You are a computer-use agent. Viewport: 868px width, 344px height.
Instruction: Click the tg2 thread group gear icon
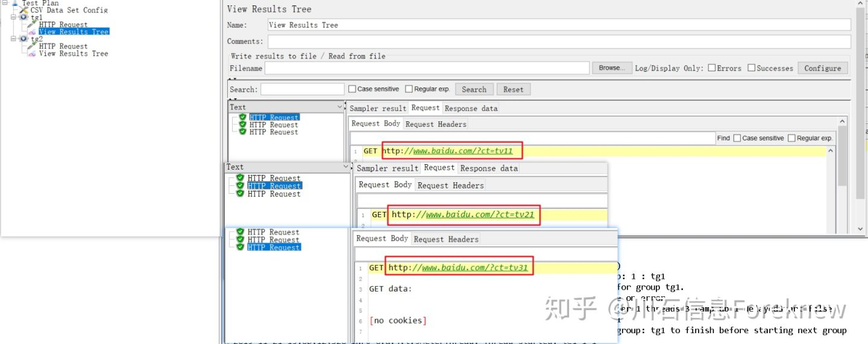tap(24, 39)
